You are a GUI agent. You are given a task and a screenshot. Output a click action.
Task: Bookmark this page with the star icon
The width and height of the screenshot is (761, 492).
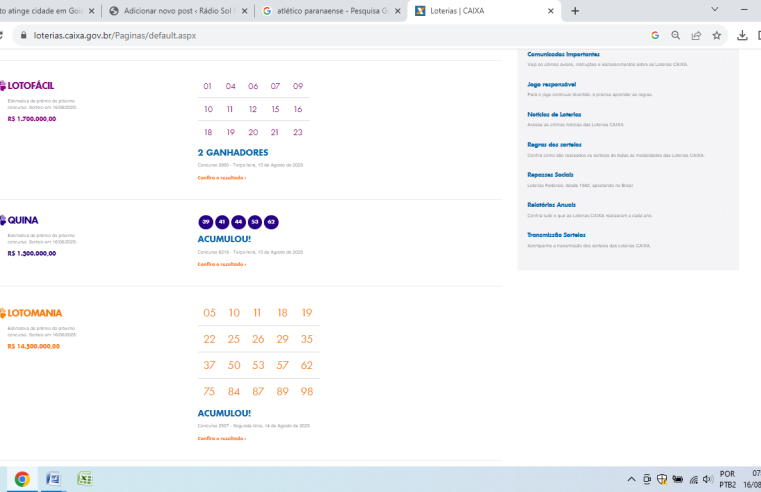[x=716, y=35]
